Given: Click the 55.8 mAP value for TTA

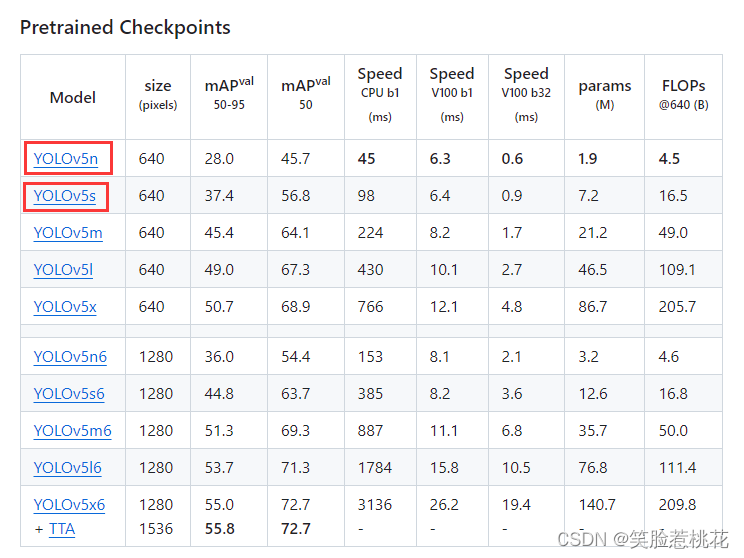Looking at the screenshot, I should [219, 528].
